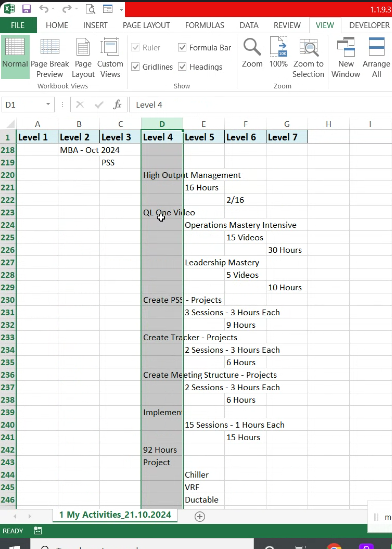Click Operations Mastery Intensive cell
The height and width of the screenshot is (549, 392).
click(203, 225)
